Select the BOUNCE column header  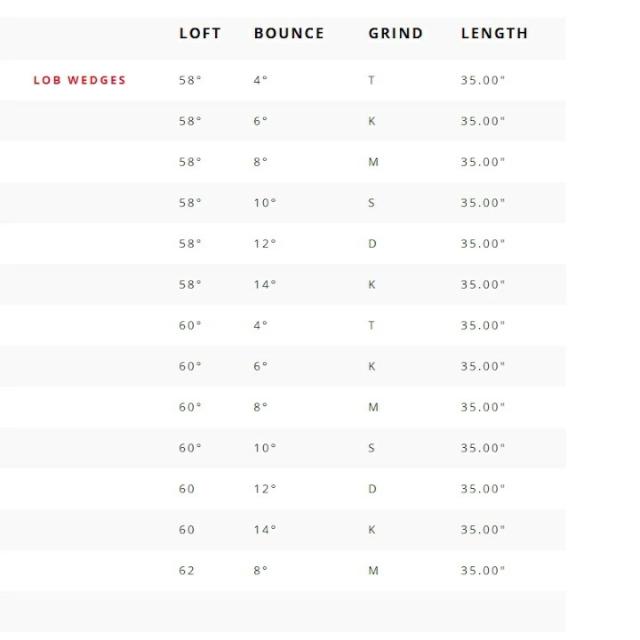pos(289,33)
